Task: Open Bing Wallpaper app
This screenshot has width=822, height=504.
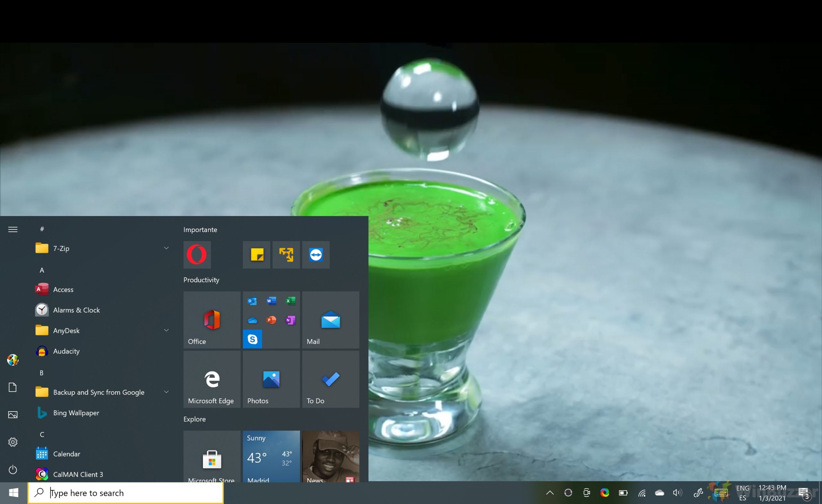Action: point(102,413)
